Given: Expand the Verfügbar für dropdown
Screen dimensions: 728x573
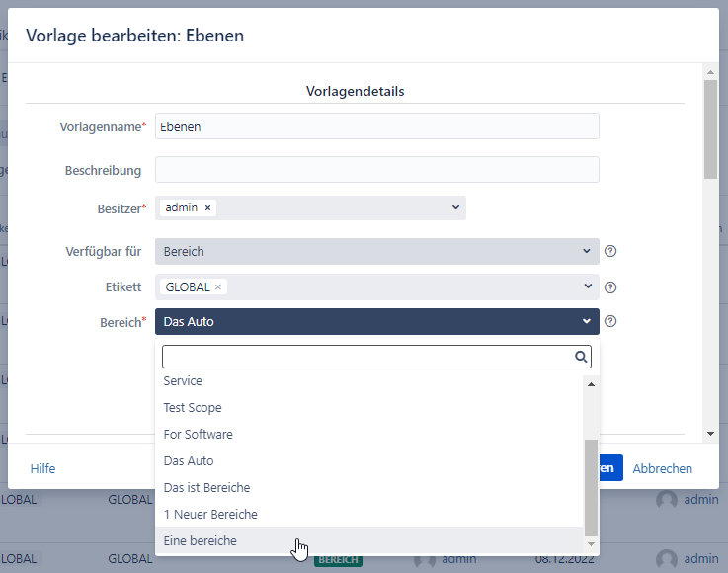Looking at the screenshot, I should tap(586, 252).
